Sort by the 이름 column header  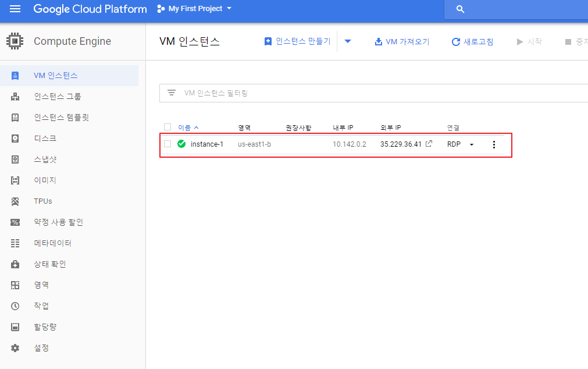click(184, 127)
